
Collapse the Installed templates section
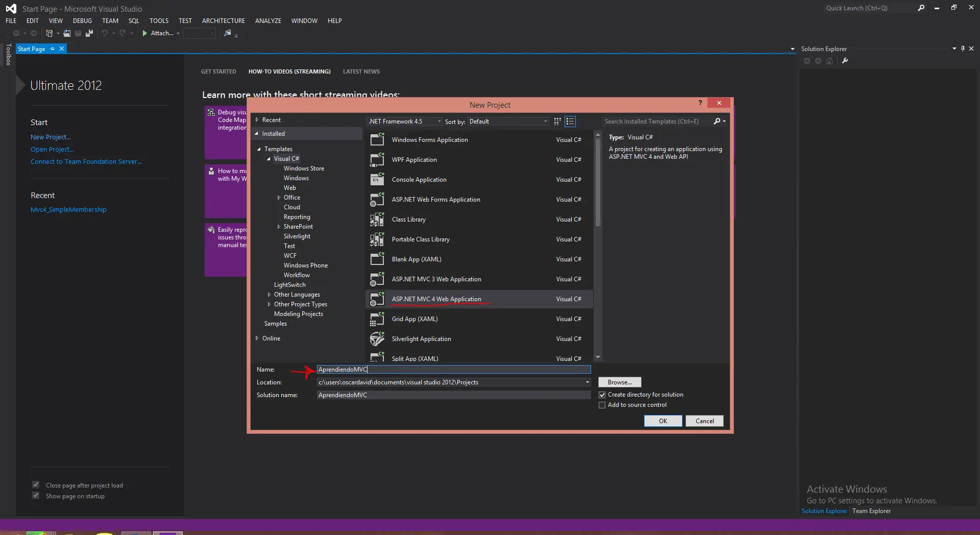[257, 134]
